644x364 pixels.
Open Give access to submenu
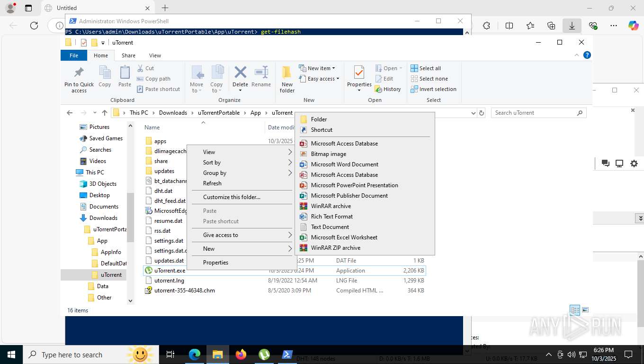241,235
